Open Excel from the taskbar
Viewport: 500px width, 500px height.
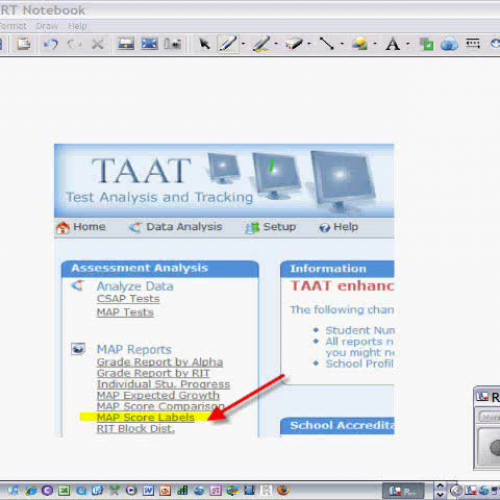tap(64, 490)
